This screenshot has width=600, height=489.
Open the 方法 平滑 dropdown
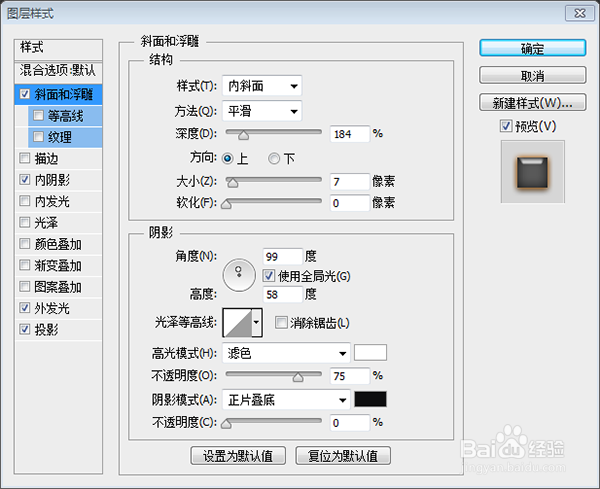tap(262, 111)
